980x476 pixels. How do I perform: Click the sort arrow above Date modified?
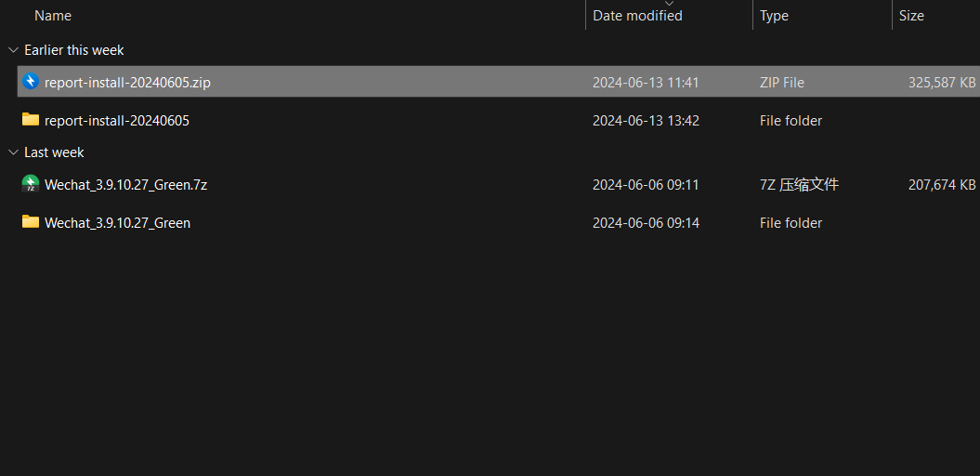(669, 4)
